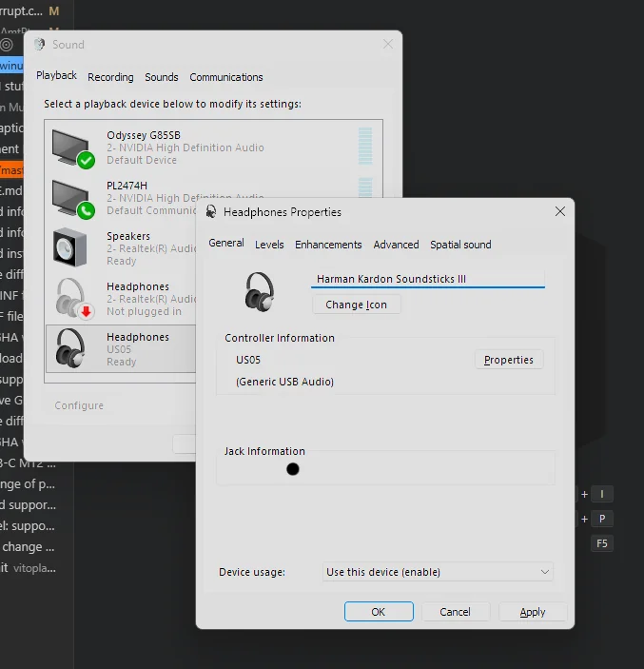Viewport: 644px width, 669px height.
Task: Click the green phone communications badge
Action: pyautogui.click(x=87, y=210)
